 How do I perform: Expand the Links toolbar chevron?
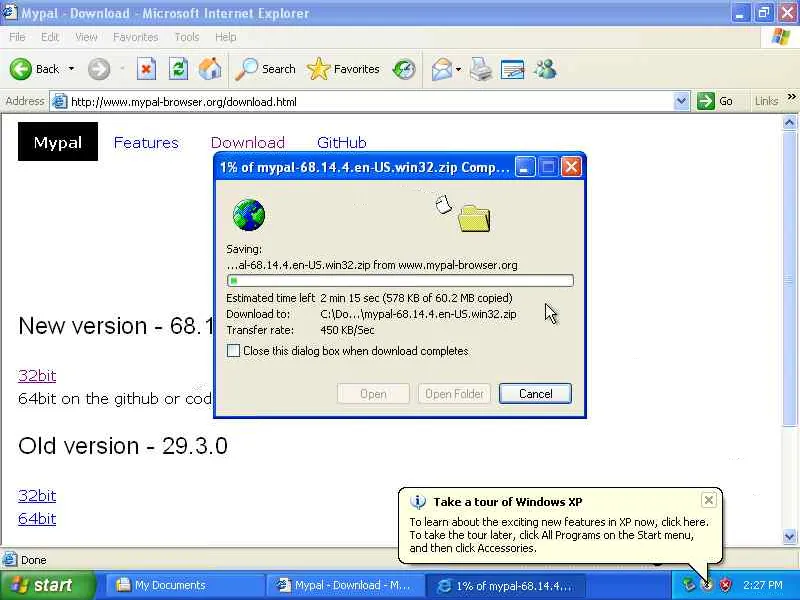click(x=791, y=97)
